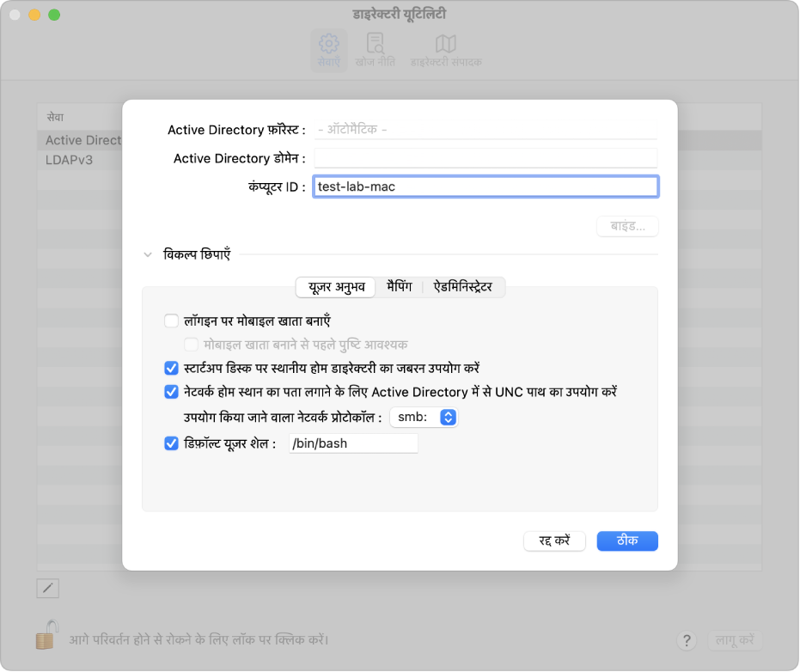Click the /bin/bash default shell field

click(x=353, y=443)
